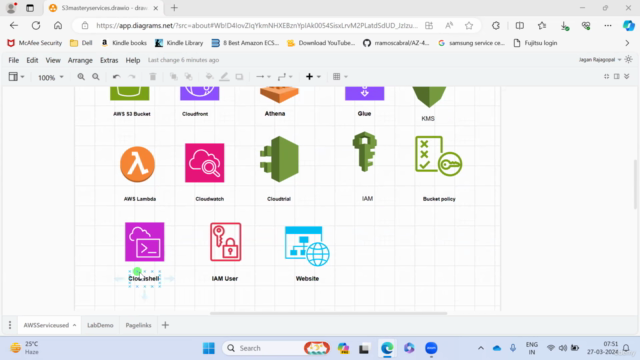Screen dimensions: 640x360
Task: Open the Waypoints connector dropdown
Action: (285, 77)
